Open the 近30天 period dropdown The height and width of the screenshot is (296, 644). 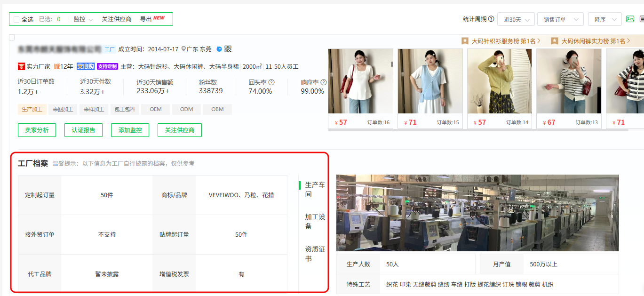[516, 19]
